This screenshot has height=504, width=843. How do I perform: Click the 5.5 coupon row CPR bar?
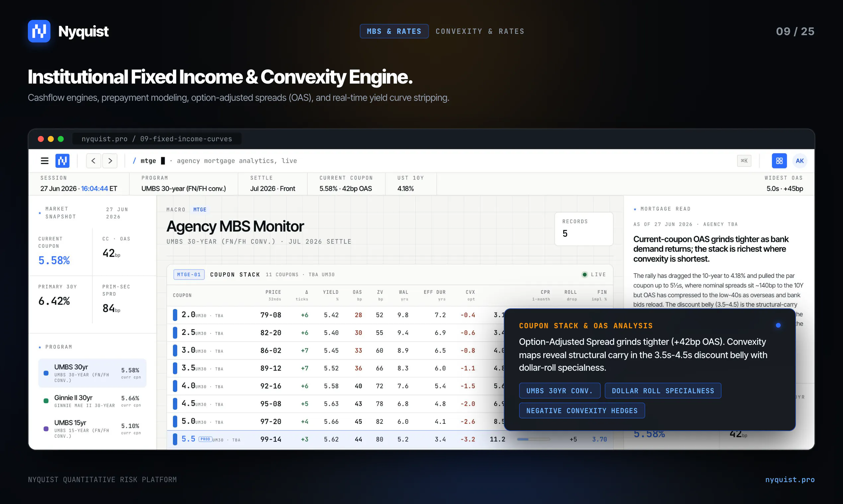533,439
